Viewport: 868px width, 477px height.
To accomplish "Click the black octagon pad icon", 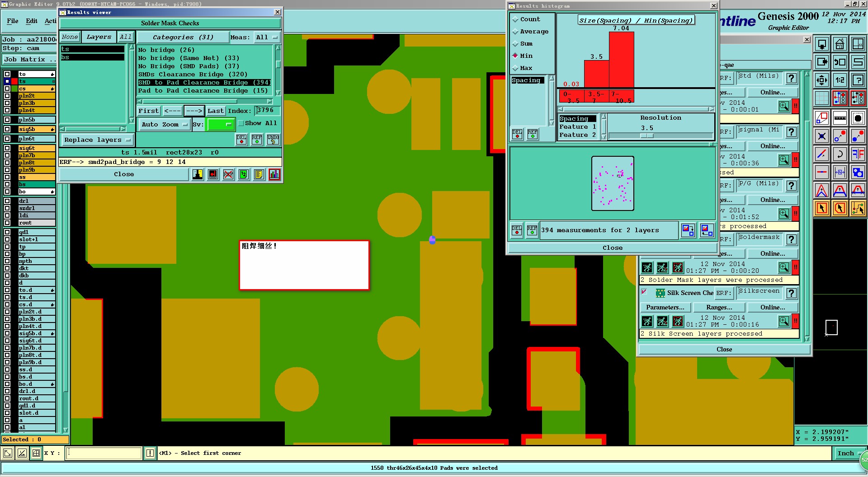I will pyautogui.click(x=858, y=118).
